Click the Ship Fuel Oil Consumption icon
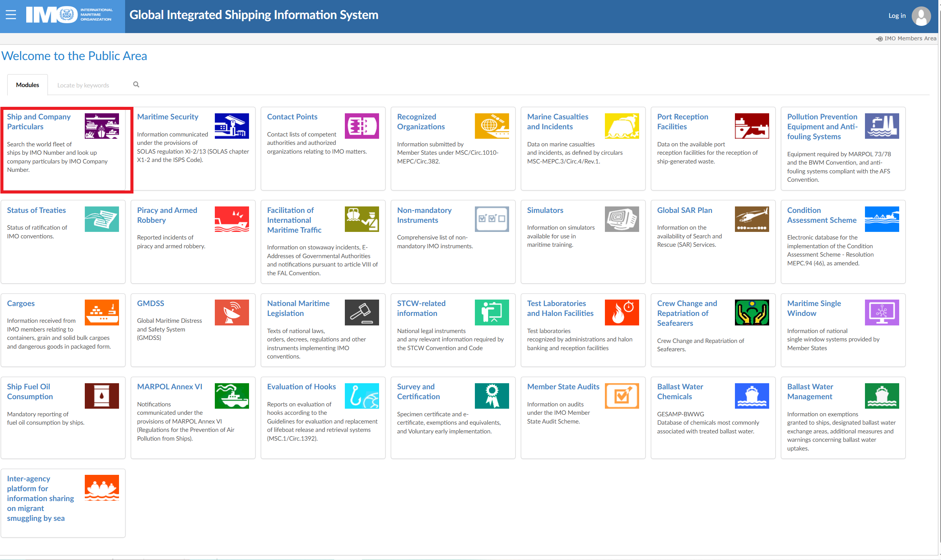Screen dimensions: 941x560 click(x=102, y=396)
